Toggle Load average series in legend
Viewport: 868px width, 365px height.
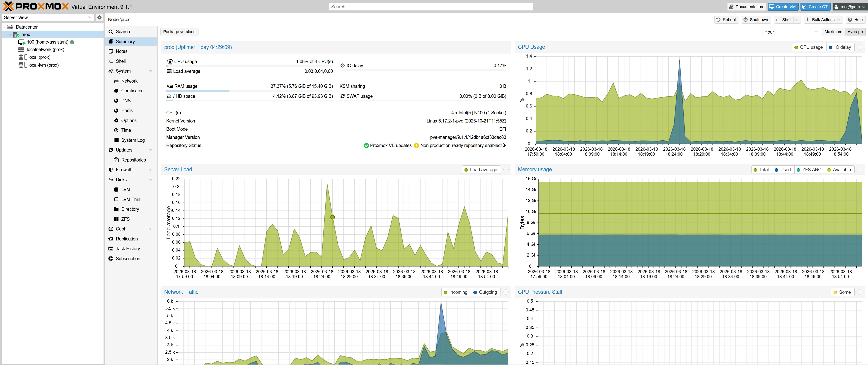point(481,170)
